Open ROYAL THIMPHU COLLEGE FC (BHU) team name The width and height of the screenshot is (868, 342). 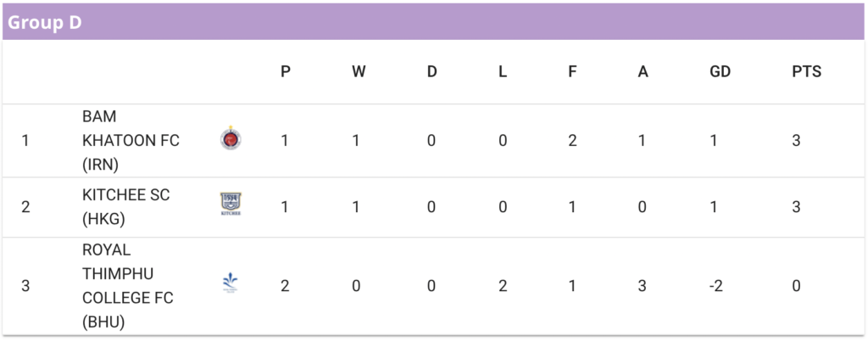pos(128,286)
